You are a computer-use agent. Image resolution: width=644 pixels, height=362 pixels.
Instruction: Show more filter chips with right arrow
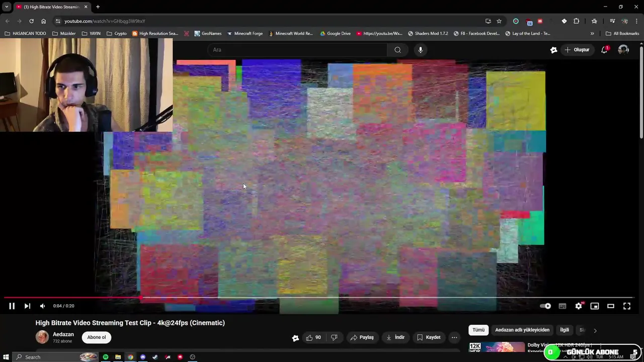[595, 330]
